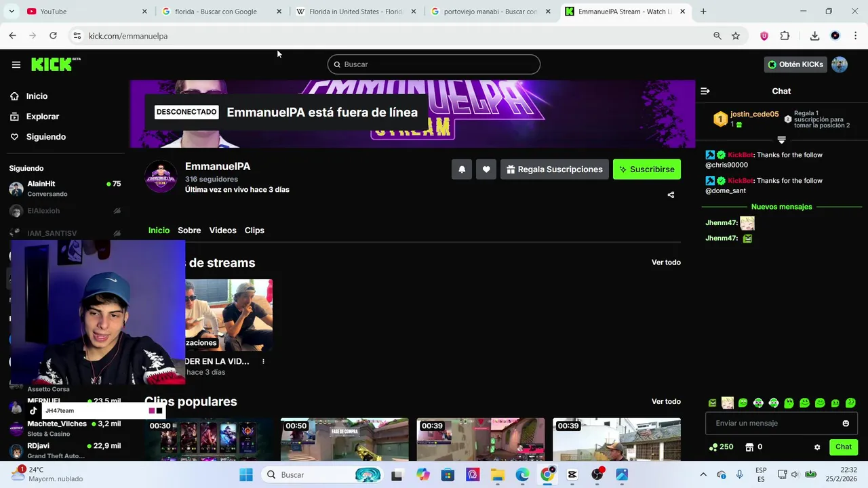The width and height of the screenshot is (868, 488).
Task: Click the browser back arrow
Action: point(12,36)
